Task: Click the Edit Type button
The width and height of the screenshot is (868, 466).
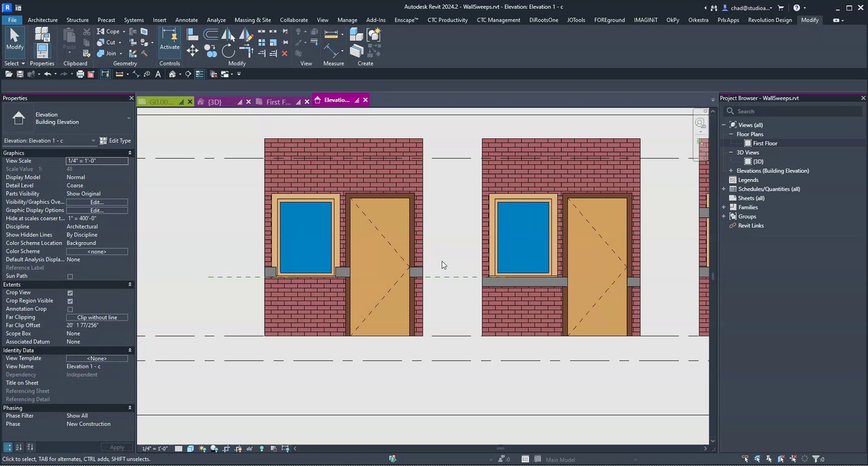Action: point(116,140)
